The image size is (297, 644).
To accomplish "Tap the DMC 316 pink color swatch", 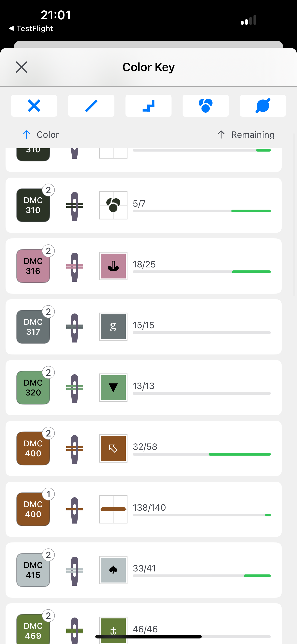I will 33,266.
